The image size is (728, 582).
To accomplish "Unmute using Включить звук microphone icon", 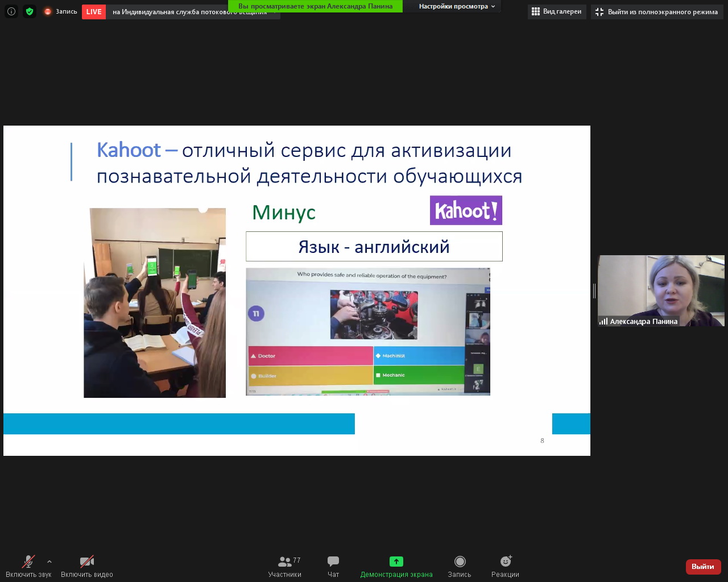I will coord(28,566).
